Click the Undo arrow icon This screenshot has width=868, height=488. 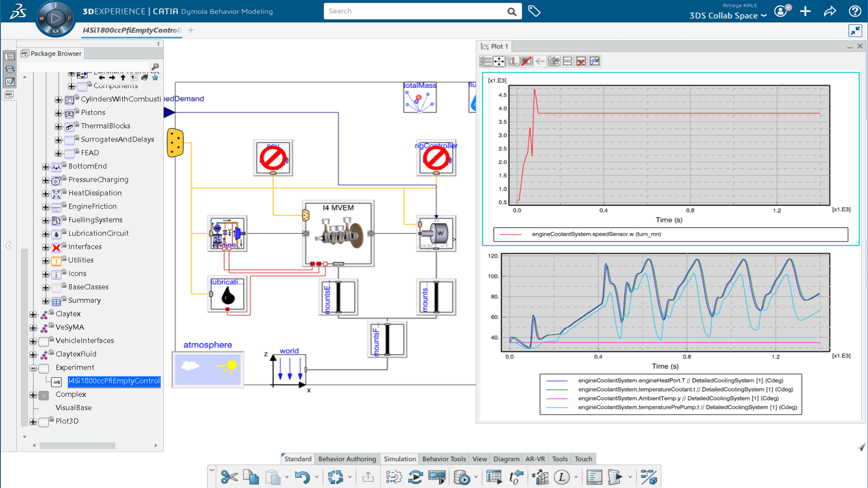(x=302, y=477)
